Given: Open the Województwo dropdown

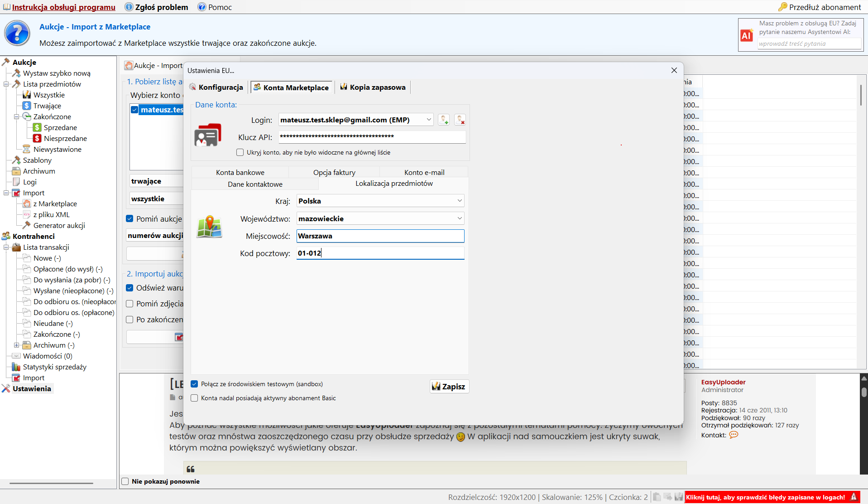Looking at the screenshot, I should coord(459,218).
